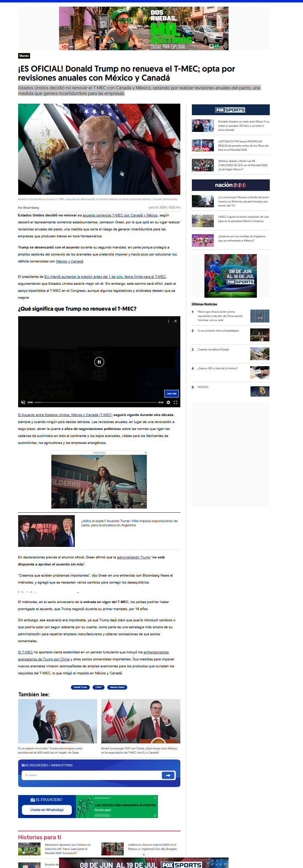
Task: Open Milei and Trump beef thumbnail
Action: tap(46, 531)
